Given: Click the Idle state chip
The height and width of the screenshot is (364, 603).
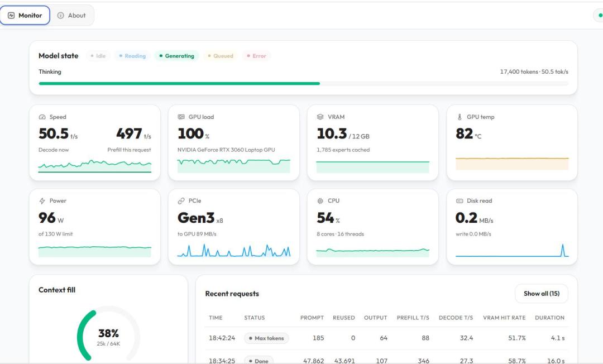Looking at the screenshot, I should coord(98,56).
